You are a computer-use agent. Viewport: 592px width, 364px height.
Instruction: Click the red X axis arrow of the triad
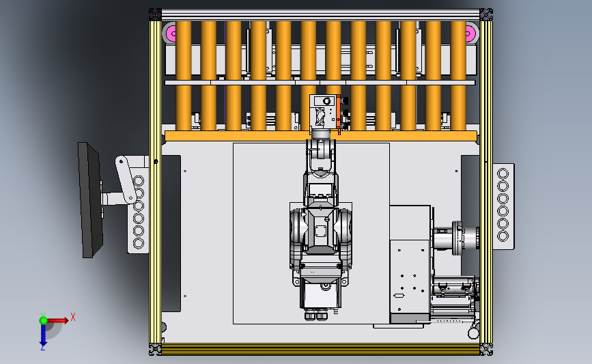click(x=57, y=320)
